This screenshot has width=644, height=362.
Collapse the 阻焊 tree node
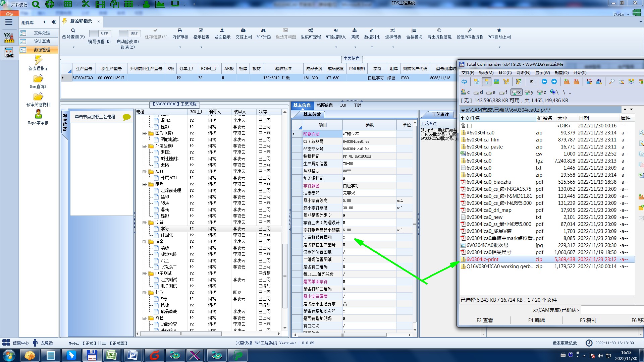(x=144, y=184)
